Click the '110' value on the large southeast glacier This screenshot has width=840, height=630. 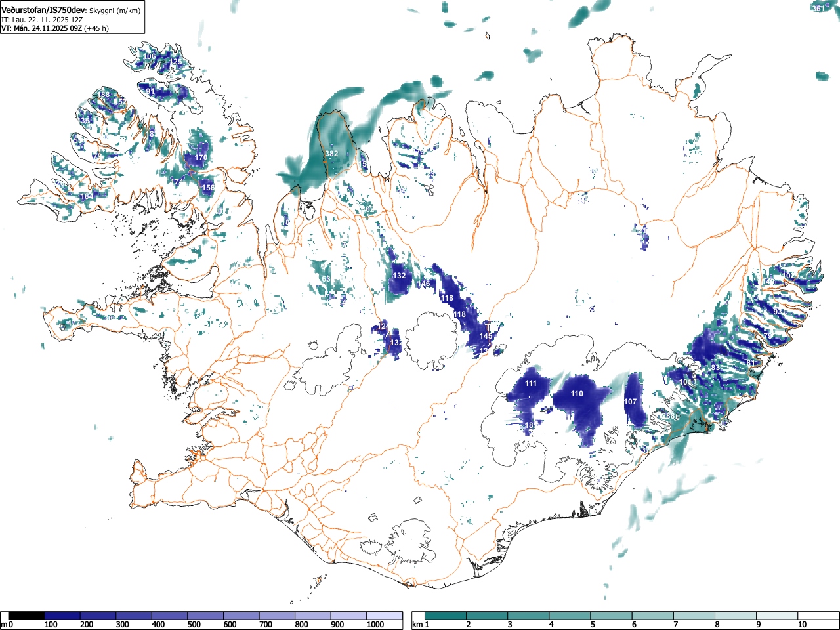[577, 394]
